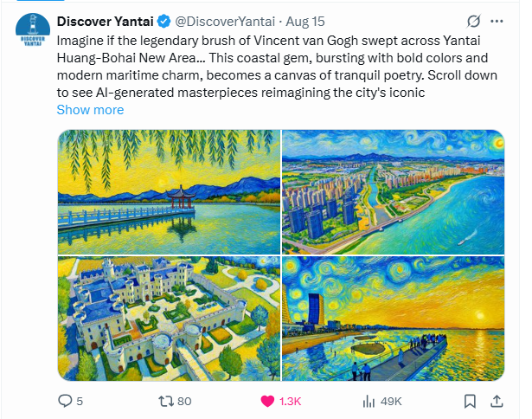
Task: Open the Discover Yantai account name
Action: click(x=106, y=22)
